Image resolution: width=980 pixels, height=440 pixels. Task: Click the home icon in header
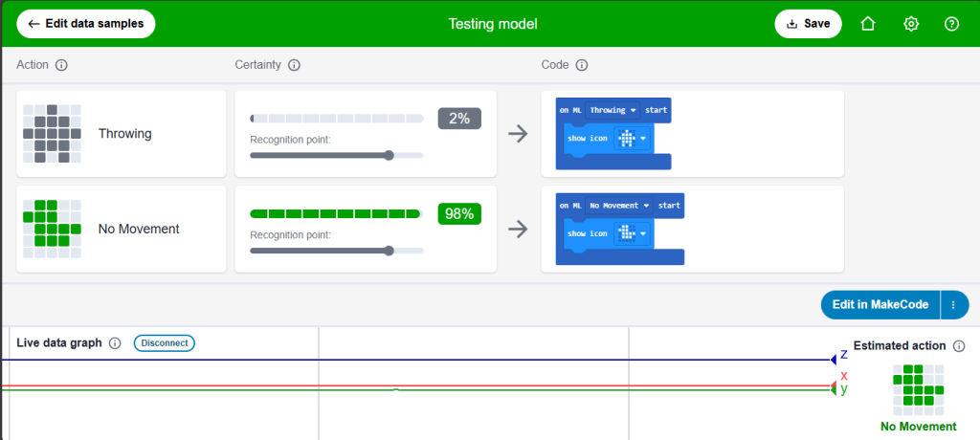[x=868, y=24]
